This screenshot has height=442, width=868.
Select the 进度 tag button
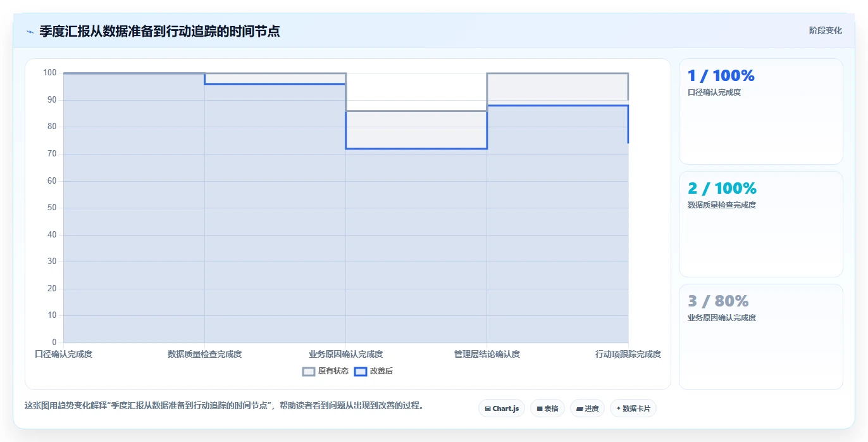click(x=587, y=408)
